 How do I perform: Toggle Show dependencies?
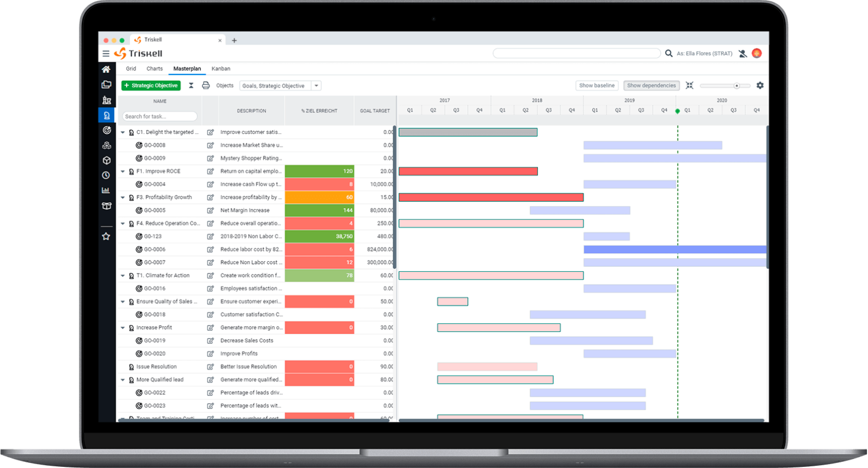tap(652, 85)
